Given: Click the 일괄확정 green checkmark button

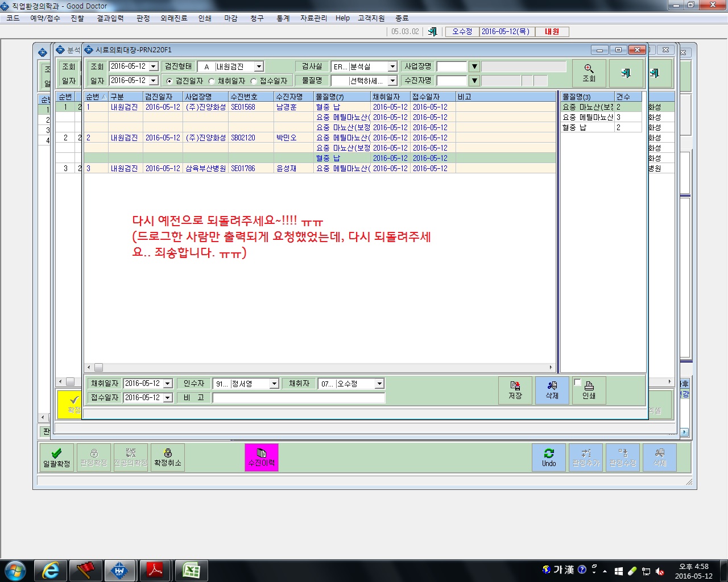Looking at the screenshot, I should pyautogui.click(x=56, y=458).
